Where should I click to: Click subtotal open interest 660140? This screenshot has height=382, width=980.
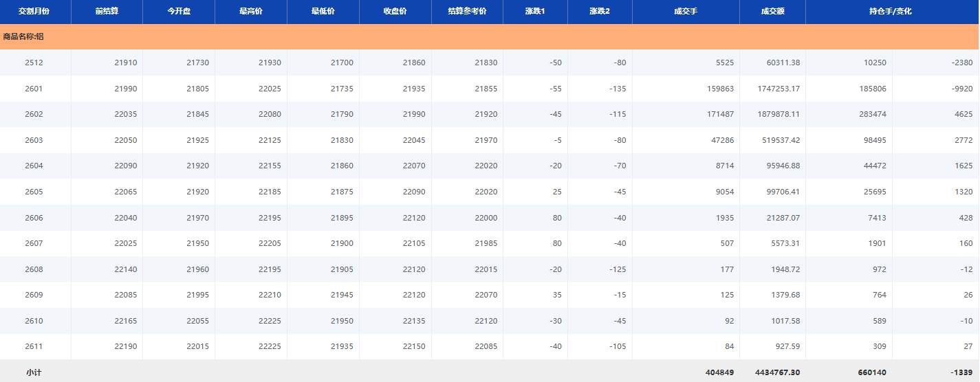pyautogui.click(x=869, y=372)
